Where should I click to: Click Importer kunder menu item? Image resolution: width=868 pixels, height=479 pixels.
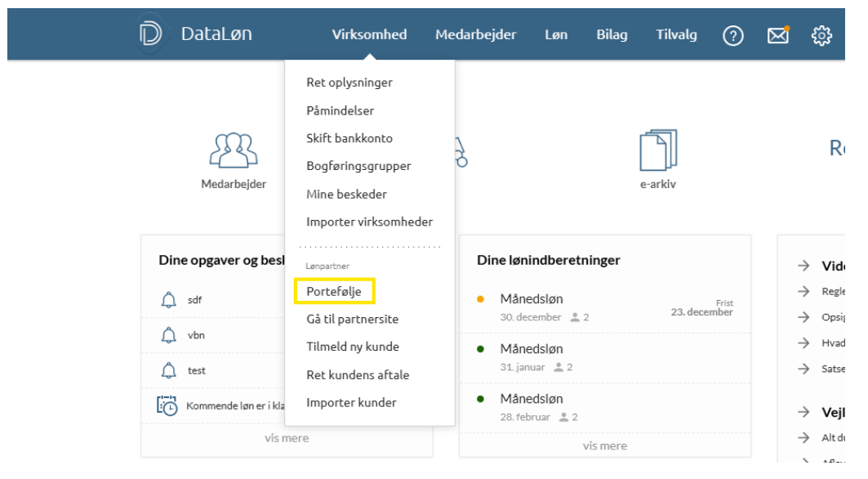(351, 402)
